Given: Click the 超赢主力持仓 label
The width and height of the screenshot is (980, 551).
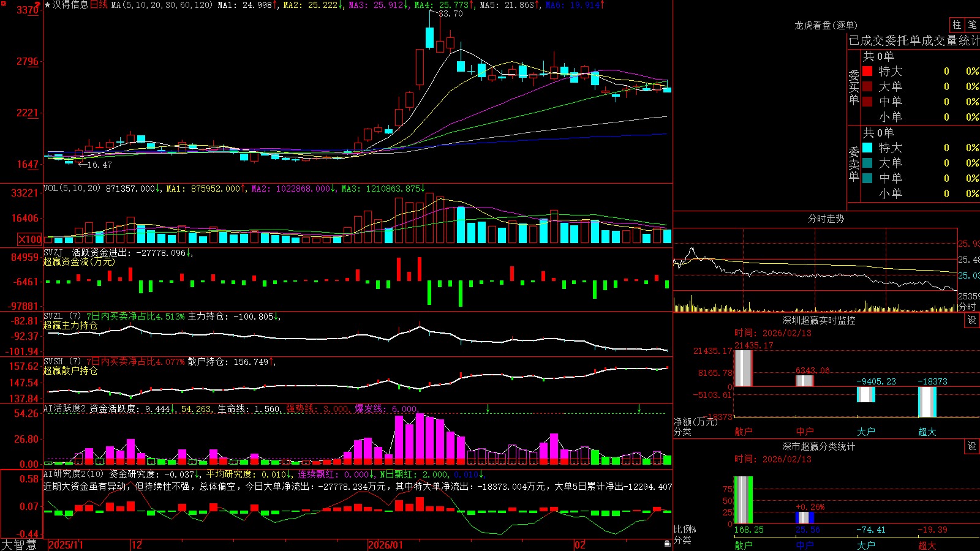Looking at the screenshot, I should click(x=70, y=325).
